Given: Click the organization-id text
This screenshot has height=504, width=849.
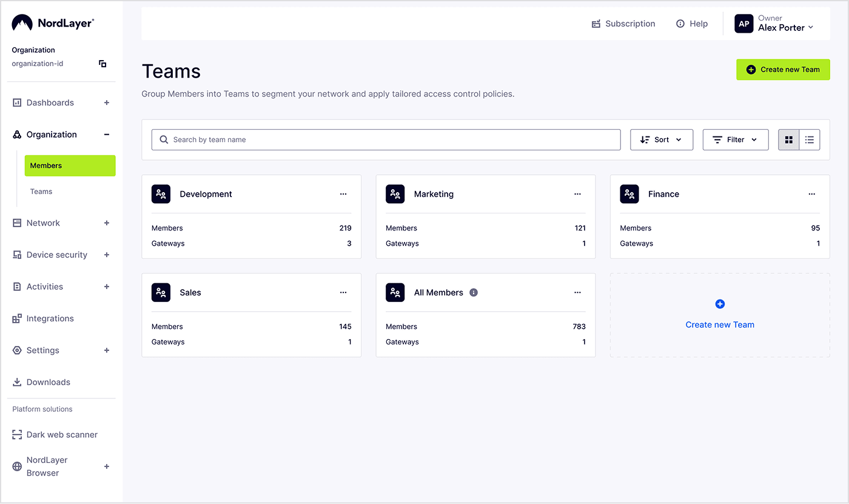Looking at the screenshot, I should point(38,64).
